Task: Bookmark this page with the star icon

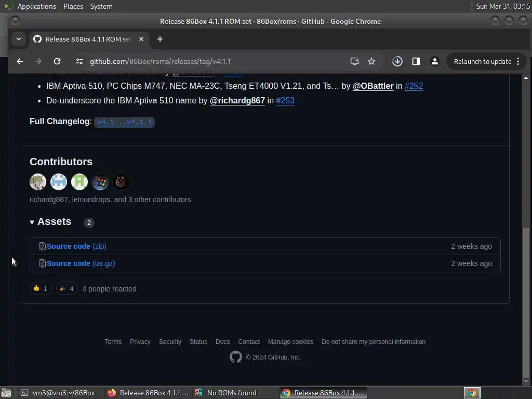Action: click(x=371, y=61)
